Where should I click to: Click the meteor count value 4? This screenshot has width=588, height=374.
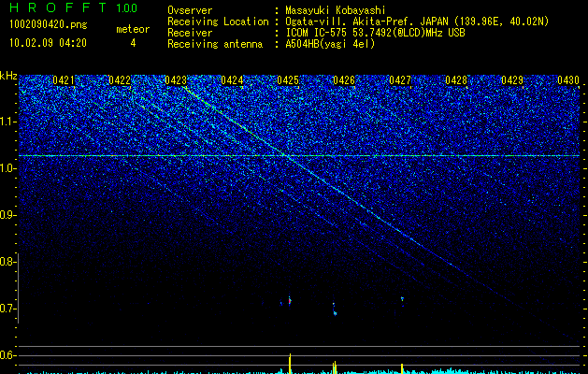pos(133,43)
